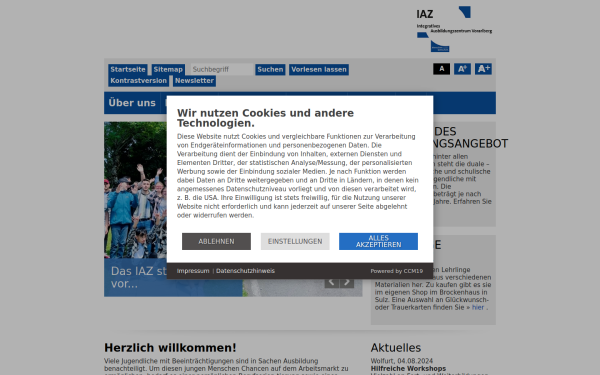Open the Newsletter page

pyautogui.click(x=194, y=81)
